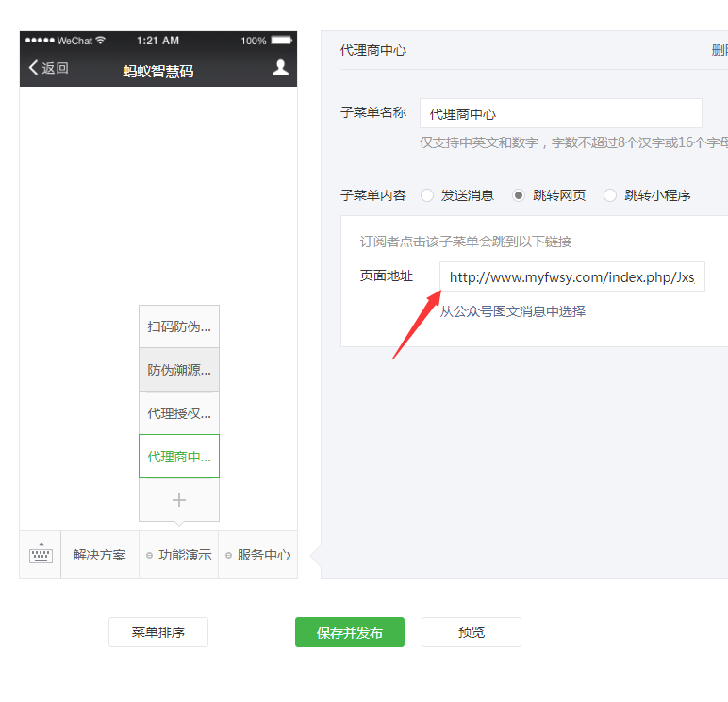Open the 服务中心 bottom menu
This screenshot has height=702, width=728.
257,555
